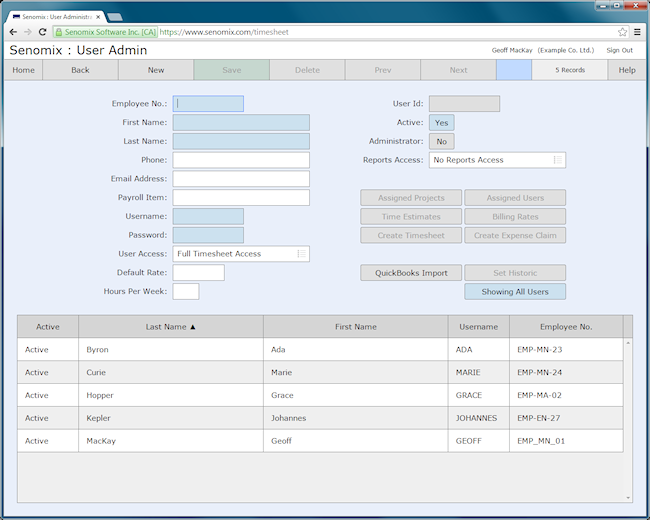Click the Create Timesheet button

click(x=411, y=235)
